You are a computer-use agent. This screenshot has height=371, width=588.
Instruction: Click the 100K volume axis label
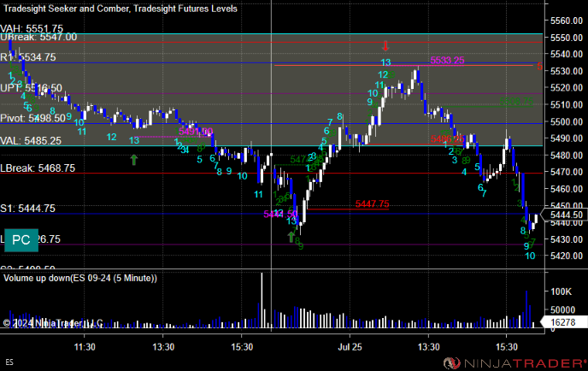pyautogui.click(x=561, y=291)
